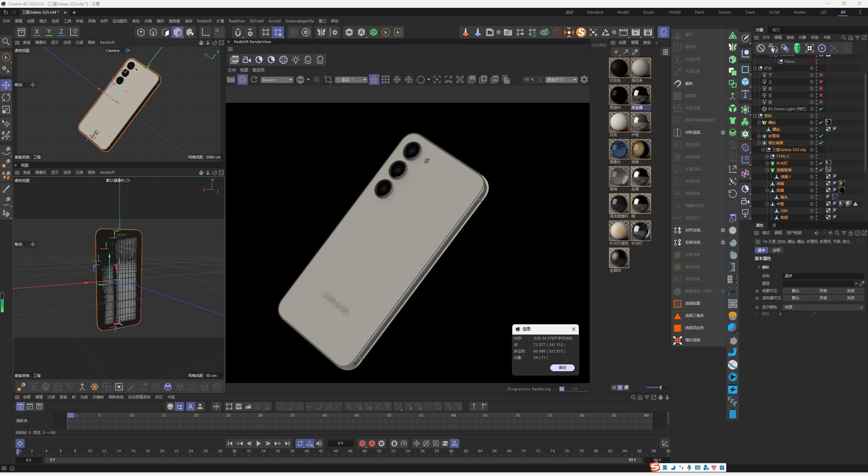Toggle RenderView lock icon

coord(374,80)
